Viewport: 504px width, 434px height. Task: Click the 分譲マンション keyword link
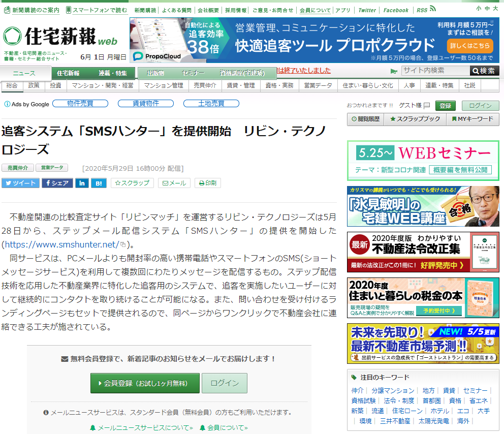(393, 391)
